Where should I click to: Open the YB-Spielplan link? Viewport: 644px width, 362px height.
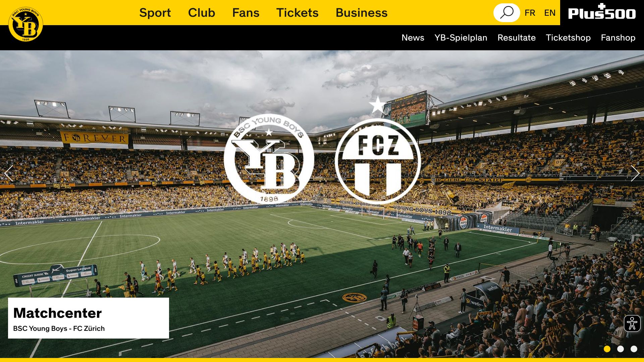coord(461,38)
